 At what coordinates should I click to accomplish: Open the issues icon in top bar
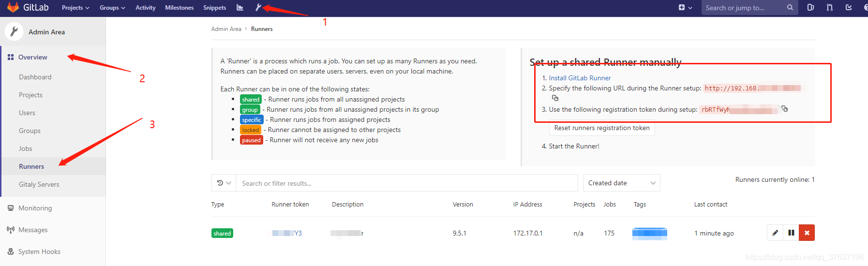(810, 7)
